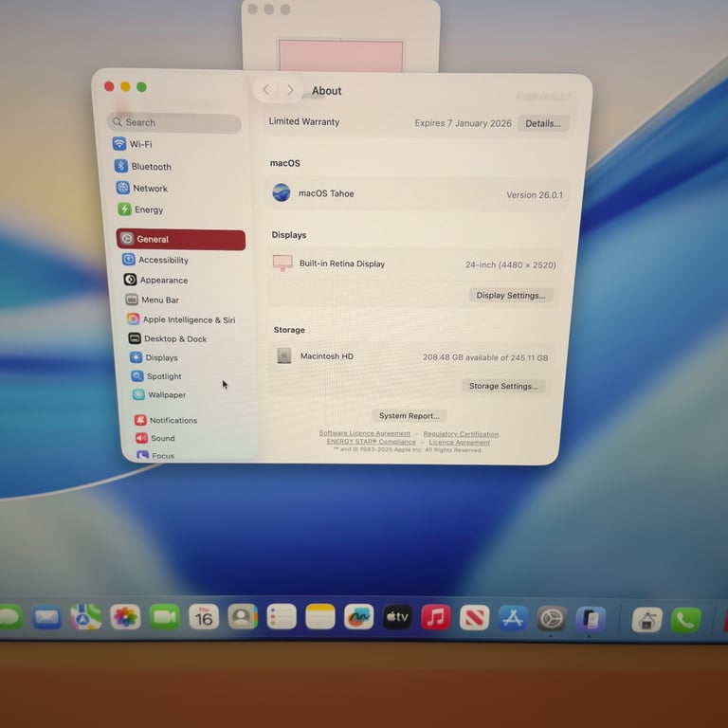Go forward with the right chevron
This screenshot has height=728, width=728.
(290, 90)
